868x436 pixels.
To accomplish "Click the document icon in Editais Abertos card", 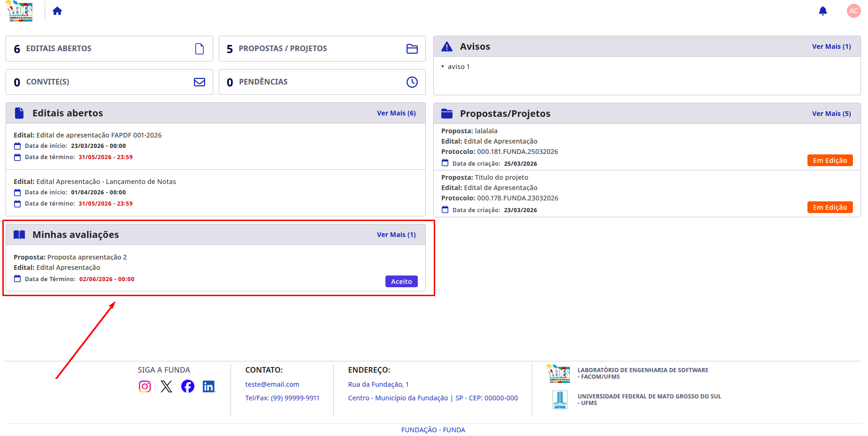I will 200,49.
